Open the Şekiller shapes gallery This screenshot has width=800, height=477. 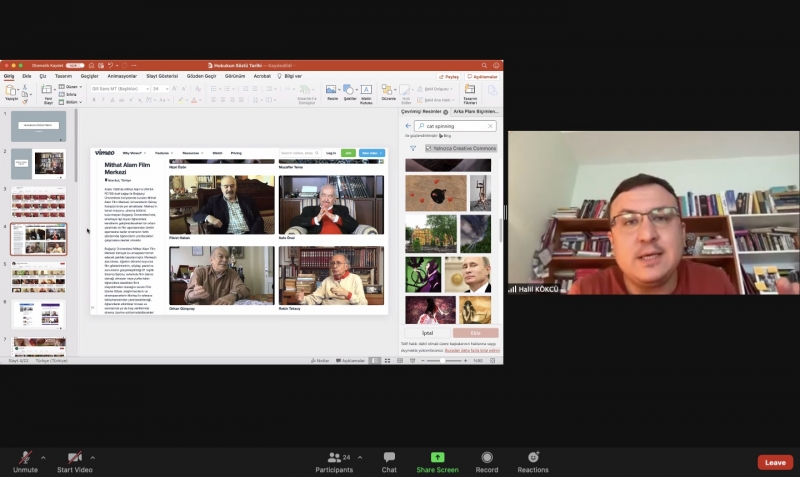[349, 91]
